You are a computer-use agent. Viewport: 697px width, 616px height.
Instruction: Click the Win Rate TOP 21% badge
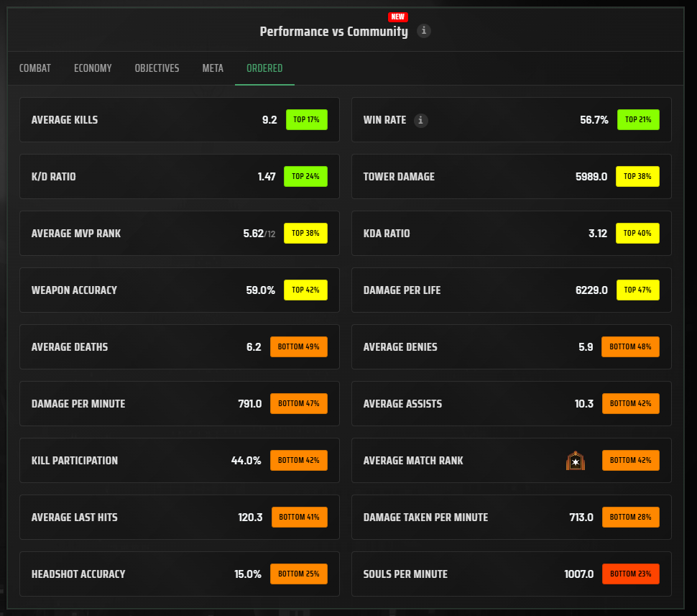[x=638, y=119]
